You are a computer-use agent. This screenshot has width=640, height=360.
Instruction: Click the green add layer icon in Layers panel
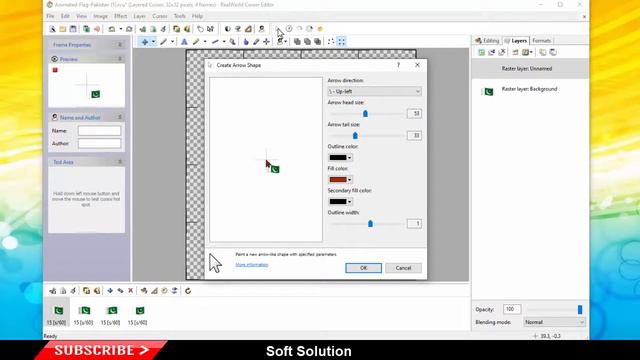(x=482, y=52)
